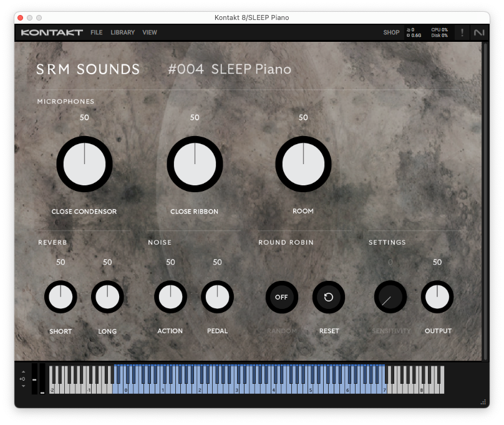The image size is (504, 425).
Task: Click the Long reverb knob
Action: click(107, 296)
